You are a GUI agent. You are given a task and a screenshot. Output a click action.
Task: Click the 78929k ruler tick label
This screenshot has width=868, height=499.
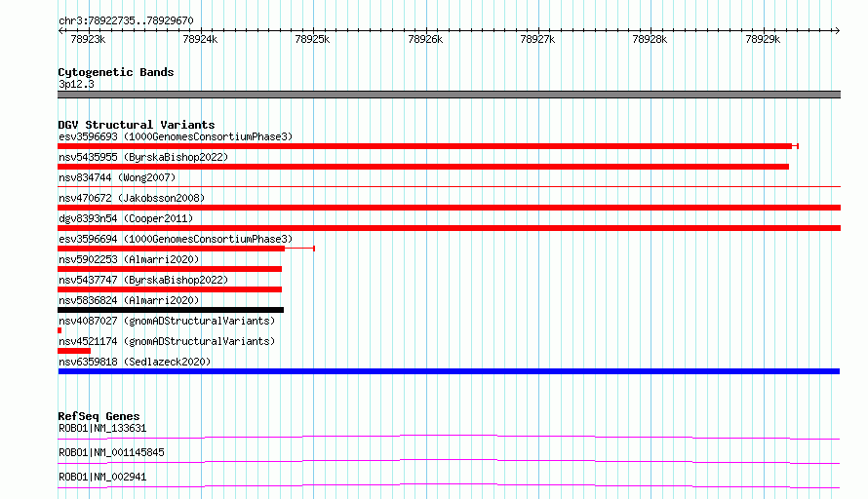click(763, 39)
